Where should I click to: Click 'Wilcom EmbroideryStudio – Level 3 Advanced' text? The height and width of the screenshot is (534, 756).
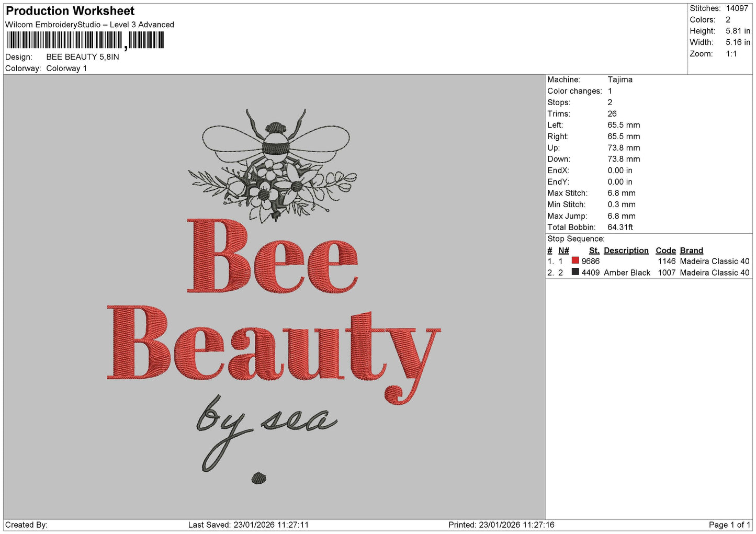pyautogui.click(x=89, y=25)
